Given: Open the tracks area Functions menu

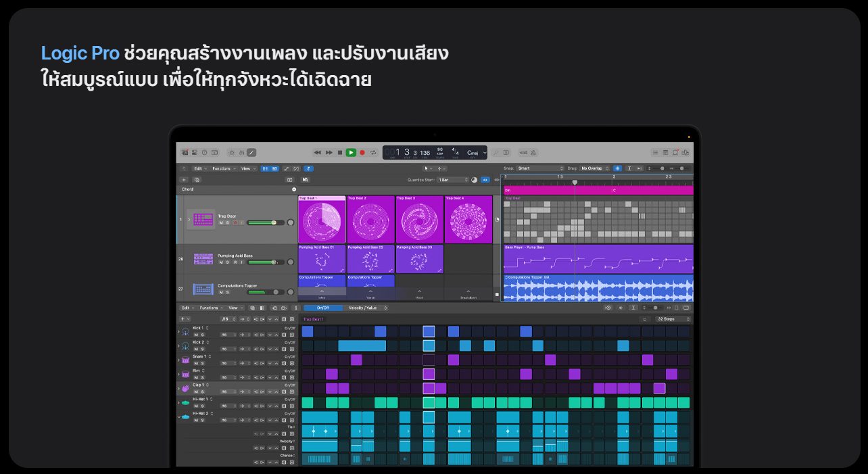Looking at the screenshot, I should tap(222, 168).
